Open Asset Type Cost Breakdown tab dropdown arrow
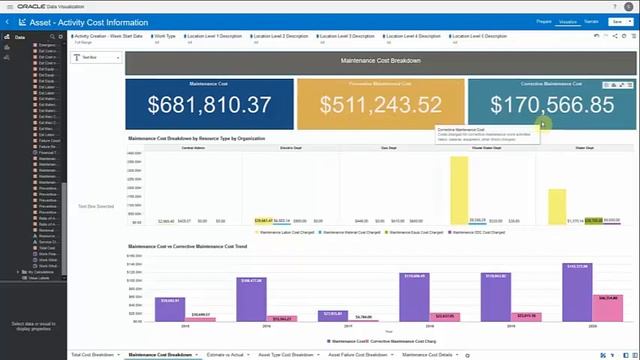The width and height of the screenshot is (640, 360). tap(318, 355)
